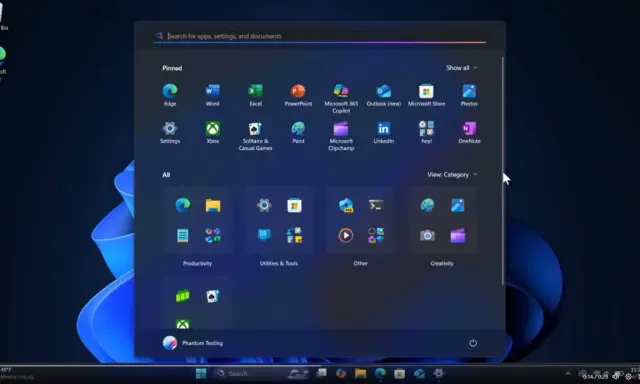Open Microsoft 365 Copilot pinned app
This screenshot has width=640, height=384.
pyautogui.click(x=341, y=98)
